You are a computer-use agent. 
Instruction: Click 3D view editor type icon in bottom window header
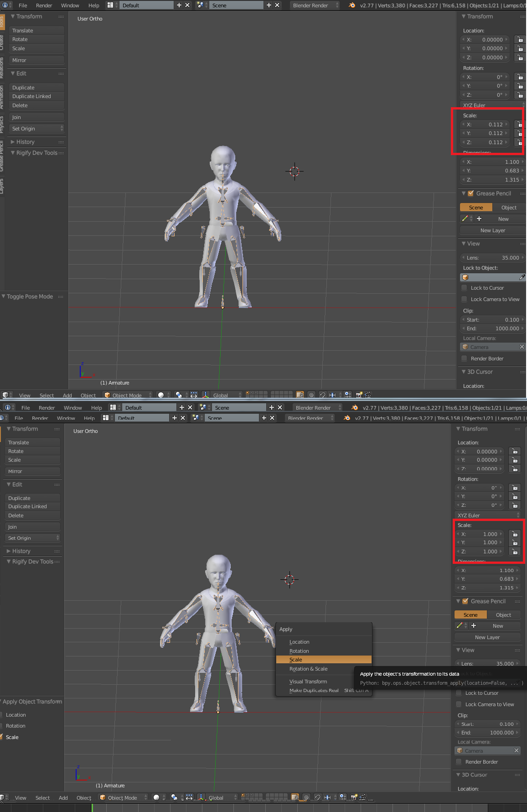click(3, 797)
